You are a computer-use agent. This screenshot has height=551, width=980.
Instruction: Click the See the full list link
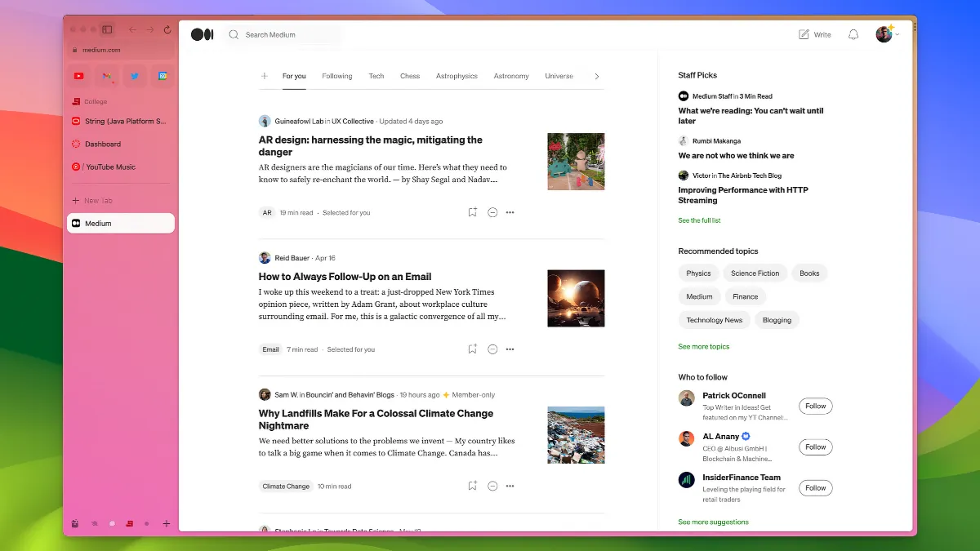699,220
